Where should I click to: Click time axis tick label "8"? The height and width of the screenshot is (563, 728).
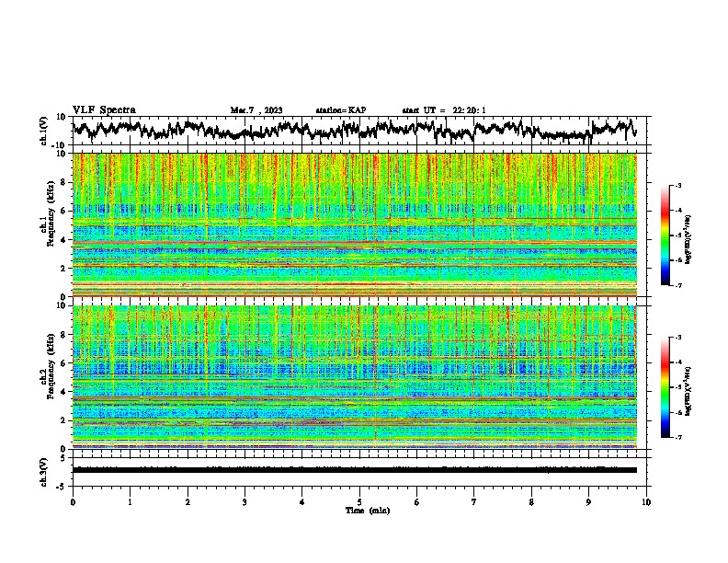[531, 502]
